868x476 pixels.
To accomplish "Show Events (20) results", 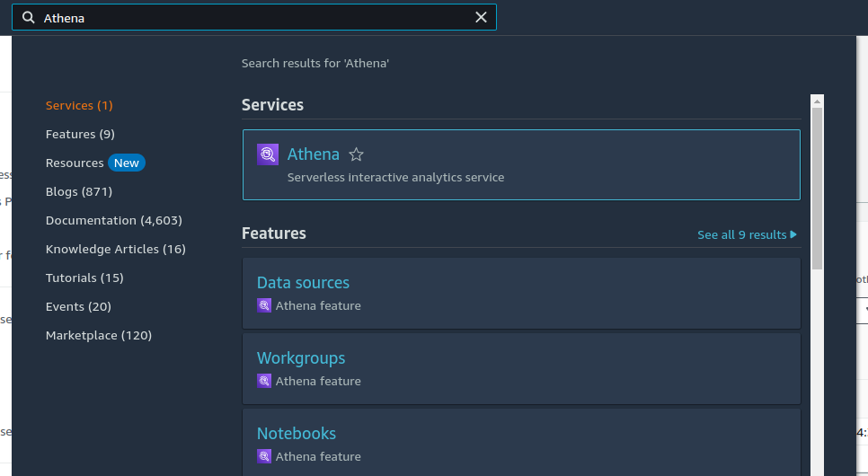I will (78, 306).
